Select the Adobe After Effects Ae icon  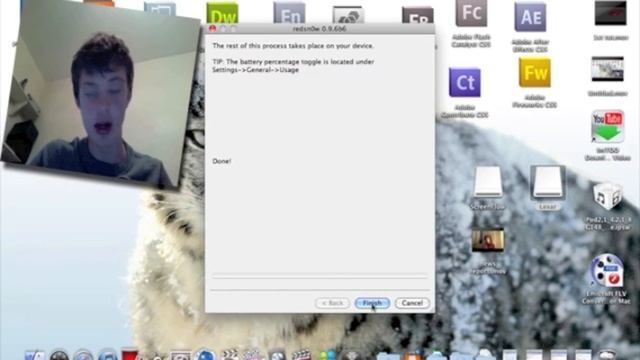(530, 17)
